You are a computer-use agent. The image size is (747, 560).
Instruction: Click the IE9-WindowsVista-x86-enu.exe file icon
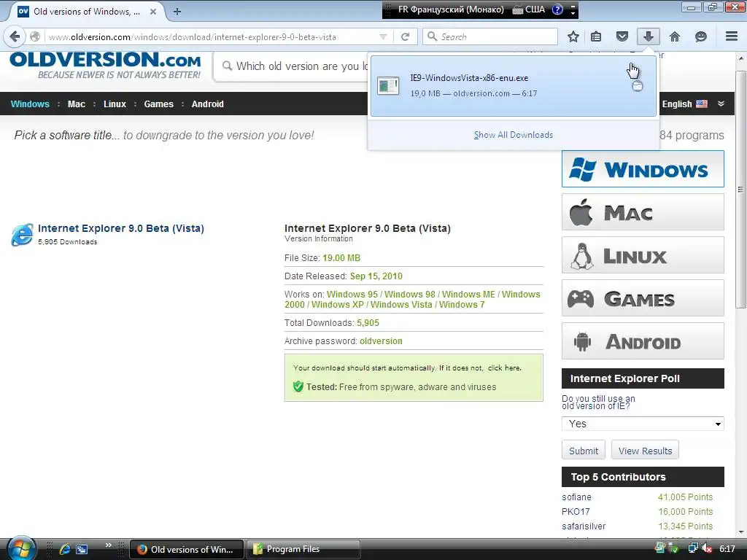click(388, 86)
